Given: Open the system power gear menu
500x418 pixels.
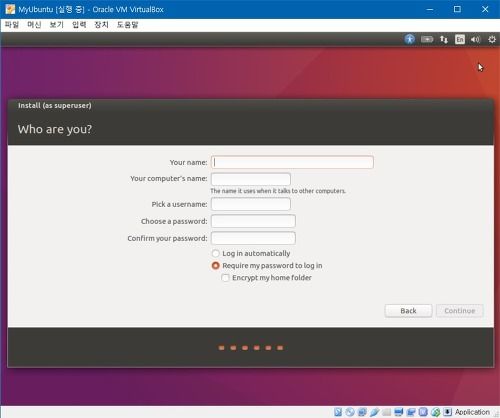Looking at the screenshot, I should tap(492, 39).
